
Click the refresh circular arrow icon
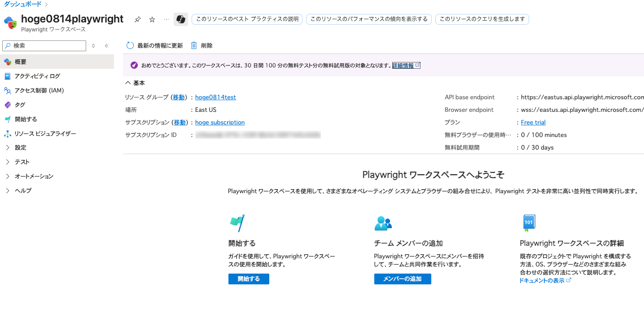[130, 45]
